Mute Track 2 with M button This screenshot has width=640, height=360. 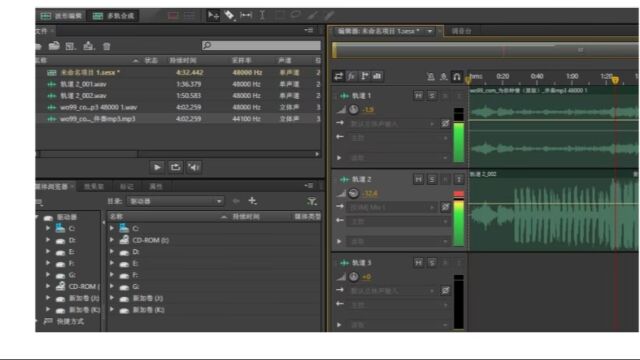pyautogui.click(x=418, y=179)
